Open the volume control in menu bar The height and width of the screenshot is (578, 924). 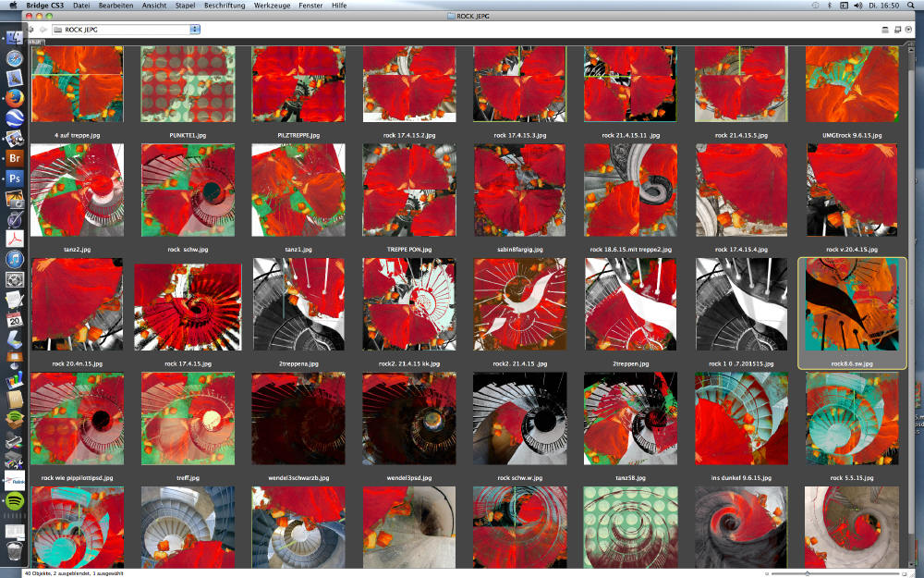click(858, 6)
